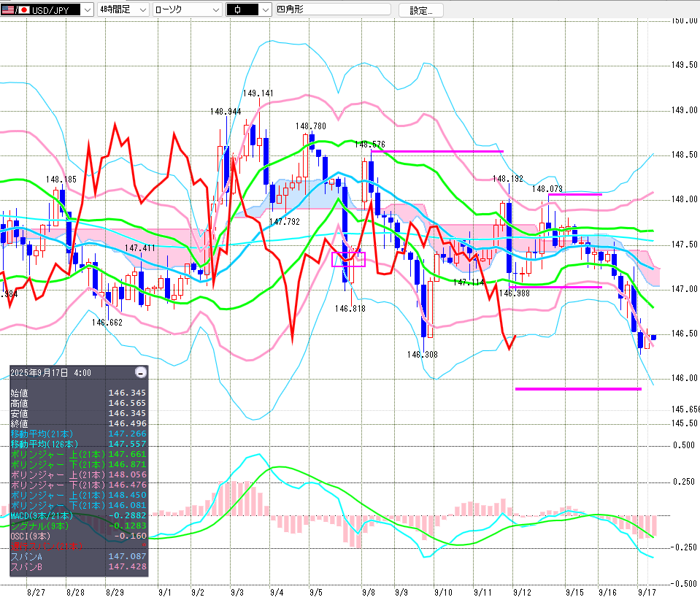This screenshot has width=700, height=600.
Task: Click the 2025年9月17日 4:00 panel header
Action: [x=51, y=372]
